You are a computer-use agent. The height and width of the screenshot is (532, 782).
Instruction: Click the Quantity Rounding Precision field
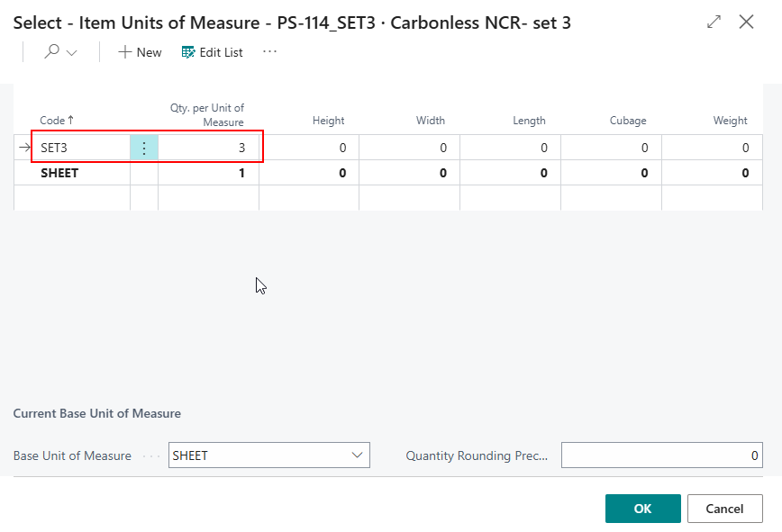(x=662, y=455)
